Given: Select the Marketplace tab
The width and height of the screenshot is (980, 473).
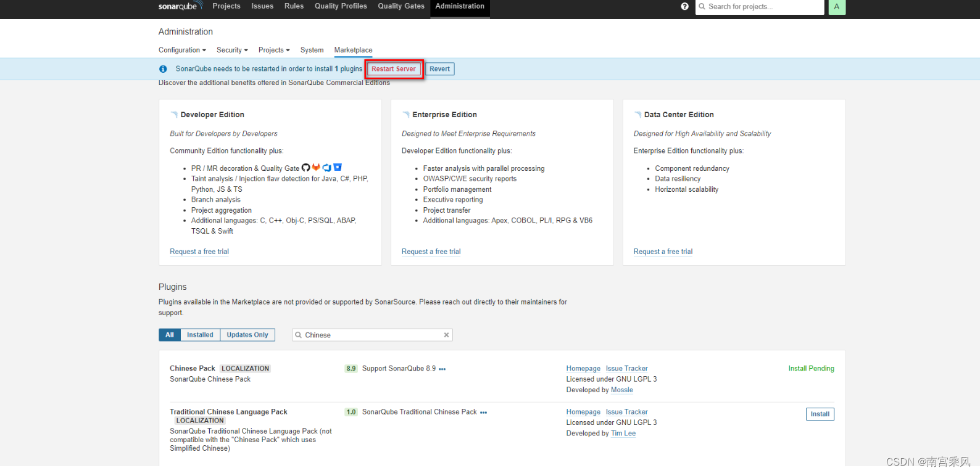Looking at the screenshot, I should (x=353, y=50).
